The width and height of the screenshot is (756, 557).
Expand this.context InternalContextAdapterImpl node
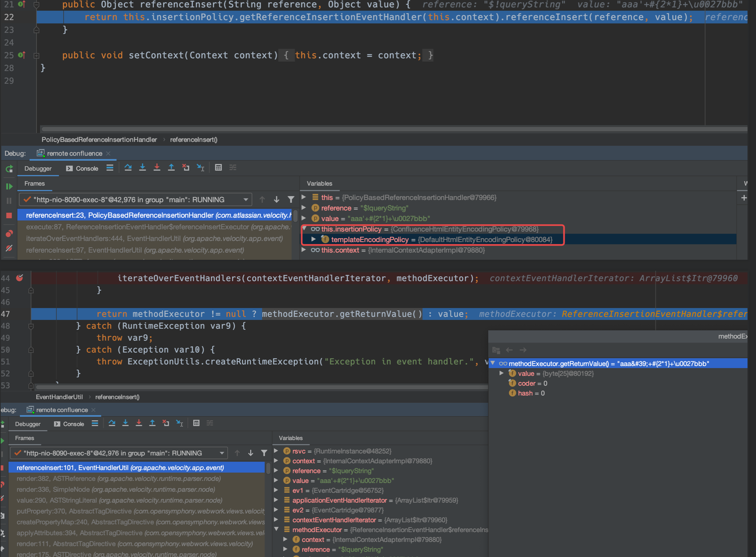click(304, 250)
